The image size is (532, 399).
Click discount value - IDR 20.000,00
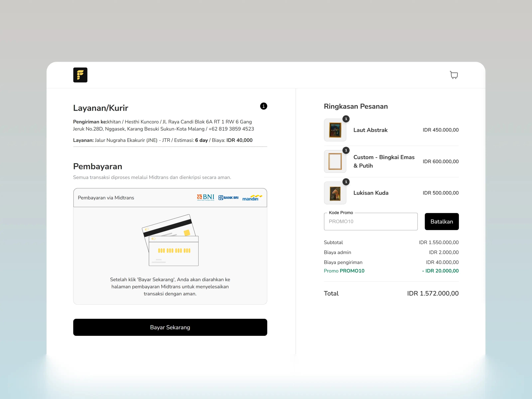click(x=440, y=271)
